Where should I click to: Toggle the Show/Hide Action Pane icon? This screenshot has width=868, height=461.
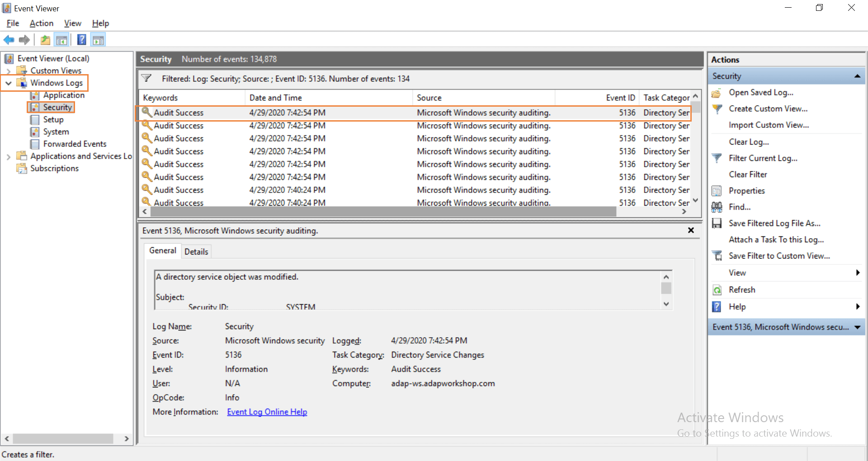(x=98, y=40)
